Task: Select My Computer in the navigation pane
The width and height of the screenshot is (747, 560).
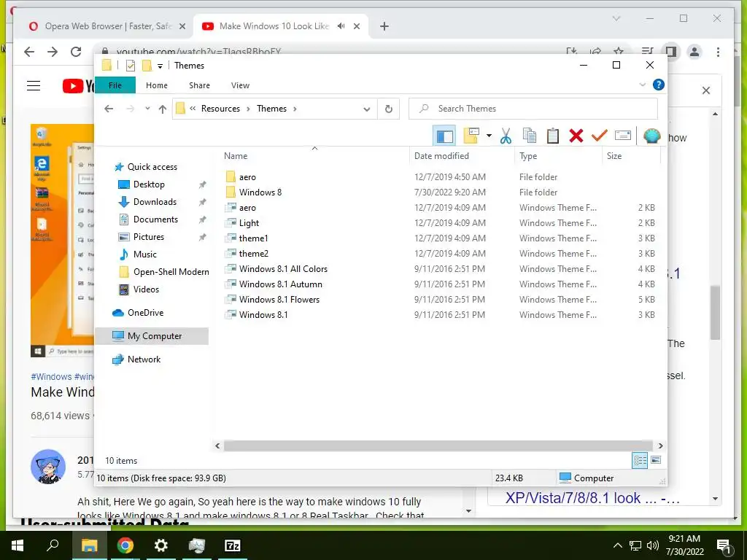Action: pos(152,335)
